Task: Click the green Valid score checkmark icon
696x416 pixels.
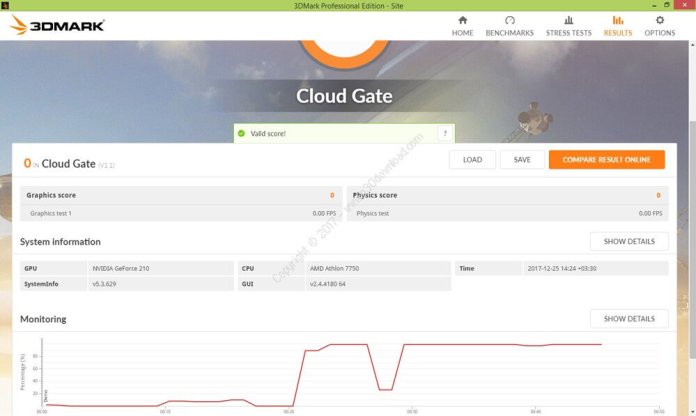Action: tap(241, 133)
